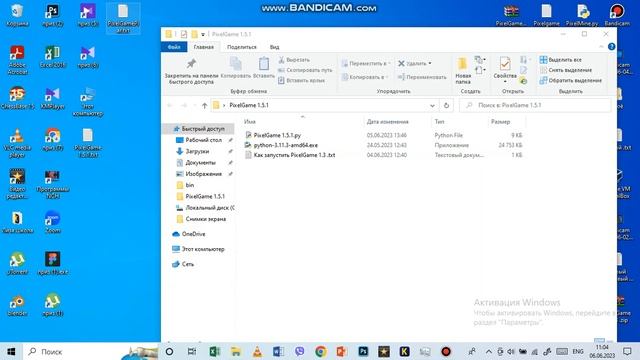640x360 pixels.
Task: Click Cut (Вырезать) in clipboard group
Action: [x=294, y=60]
